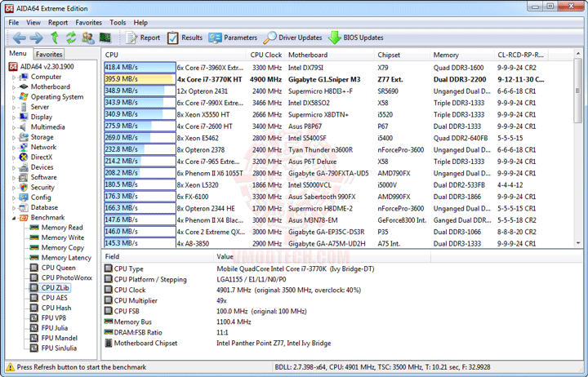Expand the Display tree node
Screen dimensions: 588x377
[14, 118]
